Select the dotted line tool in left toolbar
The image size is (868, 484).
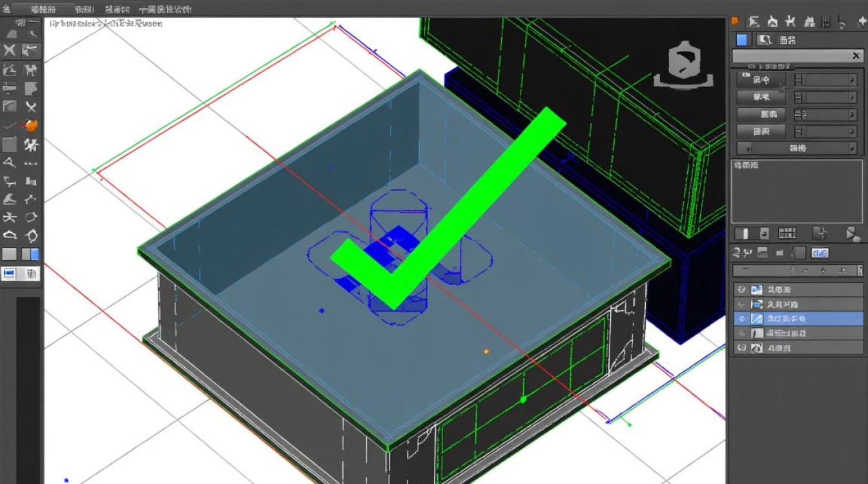(30, 163)
